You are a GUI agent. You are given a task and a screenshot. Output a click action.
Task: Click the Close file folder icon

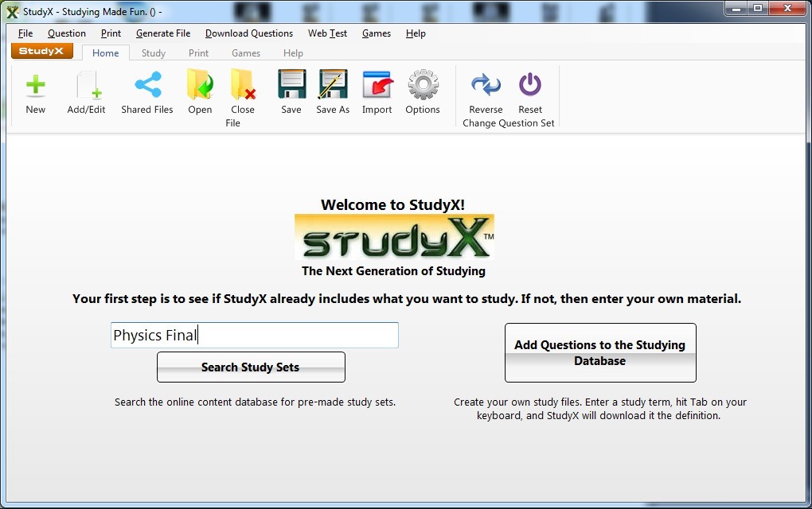point(243,84)
